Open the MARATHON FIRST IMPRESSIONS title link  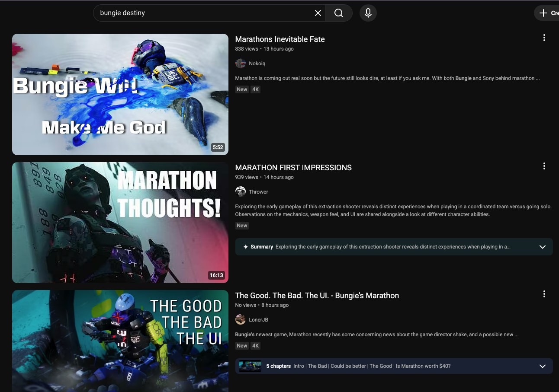click(293, 168)
